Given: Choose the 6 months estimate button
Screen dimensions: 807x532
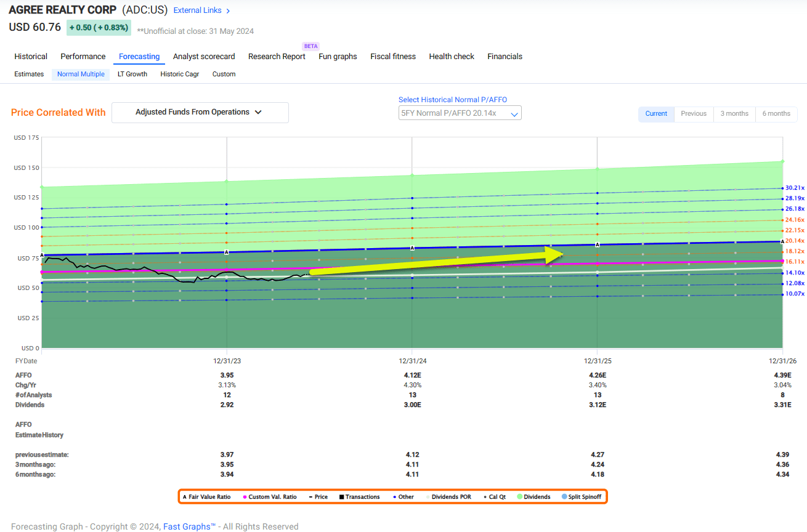Looking at the screenshot, I should (776, 114).
